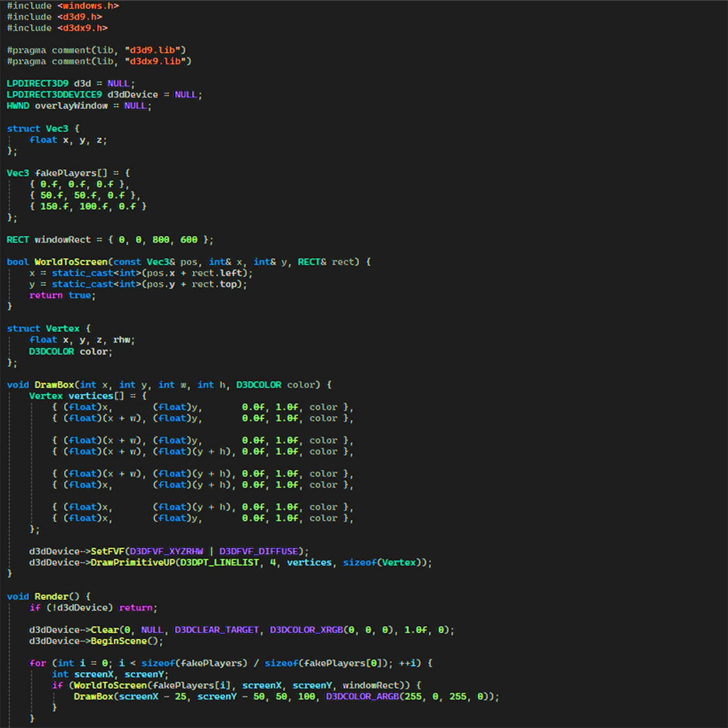
Task: Click the 'struct Vertex {' line
Action: 49,329
